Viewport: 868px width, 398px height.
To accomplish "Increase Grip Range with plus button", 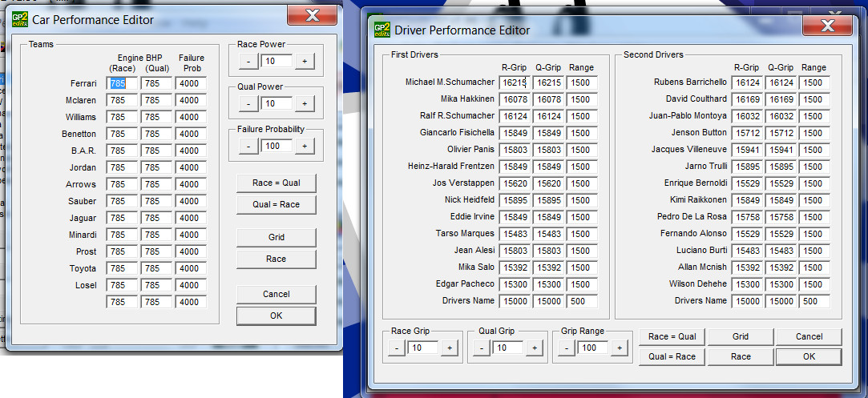I will click(x=617, y=348).
